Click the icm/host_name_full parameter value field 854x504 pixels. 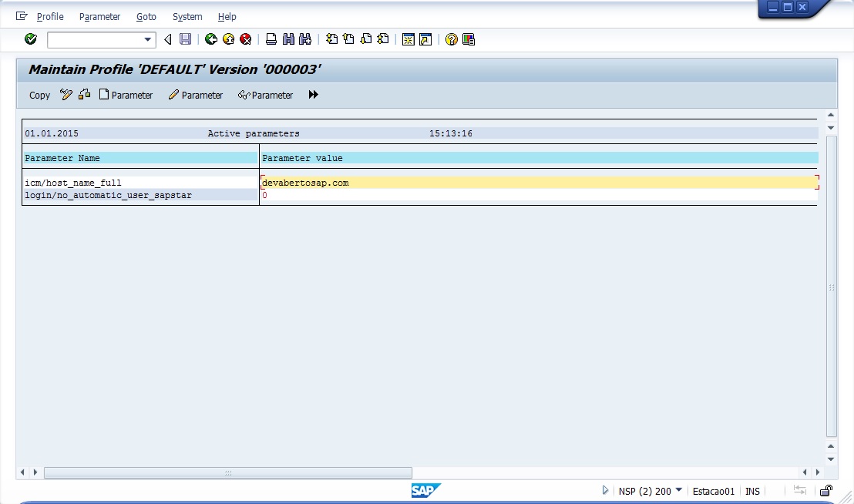pyautogui.click(x=538, y=183)
